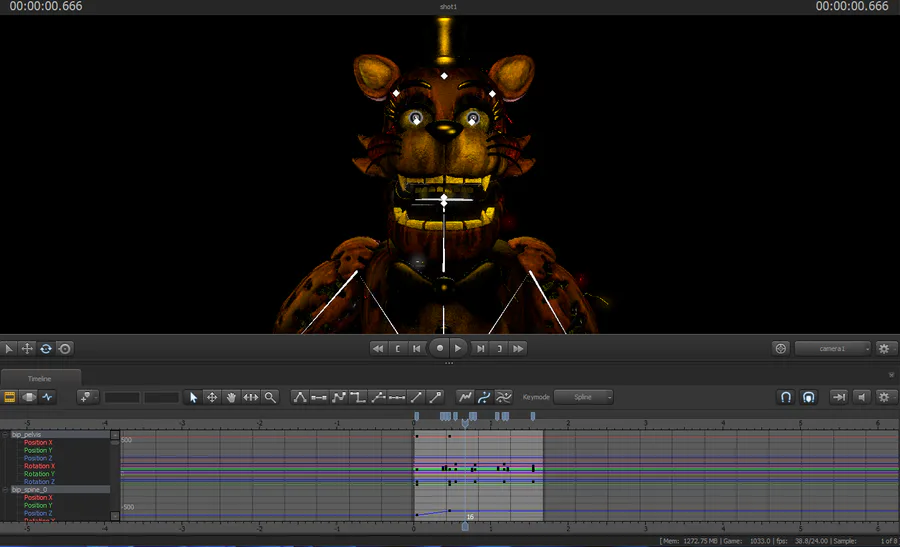Choose the magnifier zoom tool
900x547 pixels.
(270, 397)
